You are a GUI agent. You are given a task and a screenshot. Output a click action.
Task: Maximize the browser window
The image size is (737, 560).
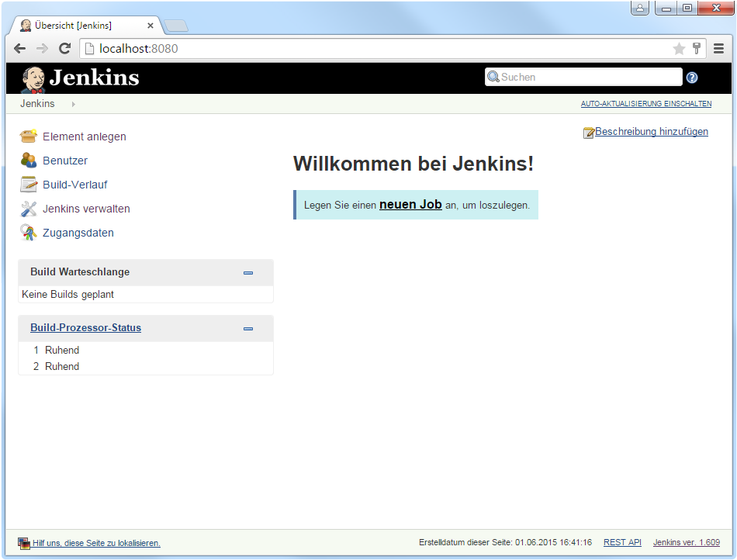pos(687,8)
